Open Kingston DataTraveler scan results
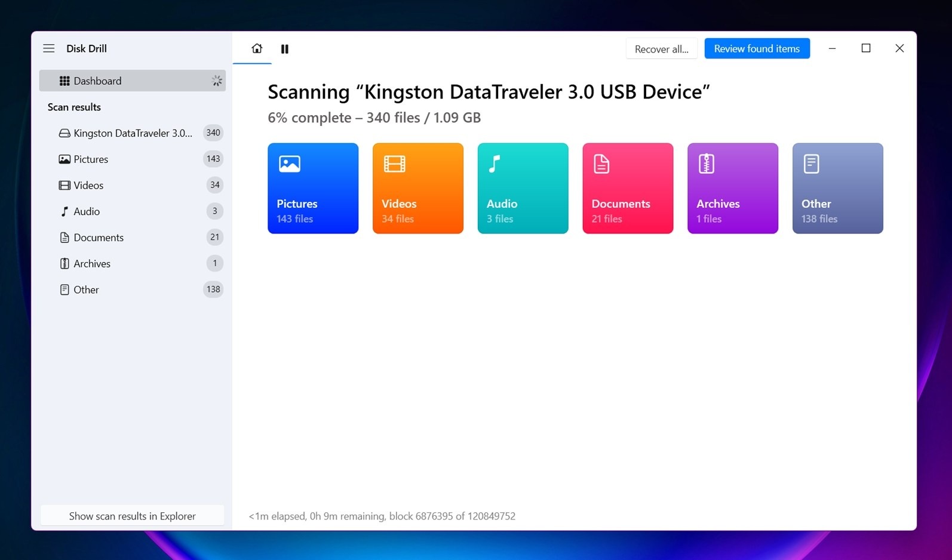 (133, 133)
